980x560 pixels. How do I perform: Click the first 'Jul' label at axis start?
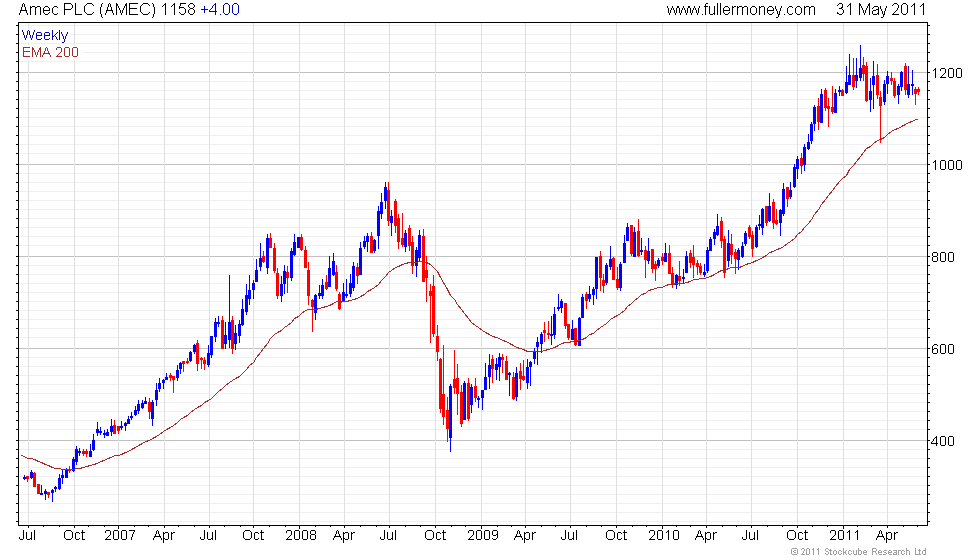tap(28, 536)
